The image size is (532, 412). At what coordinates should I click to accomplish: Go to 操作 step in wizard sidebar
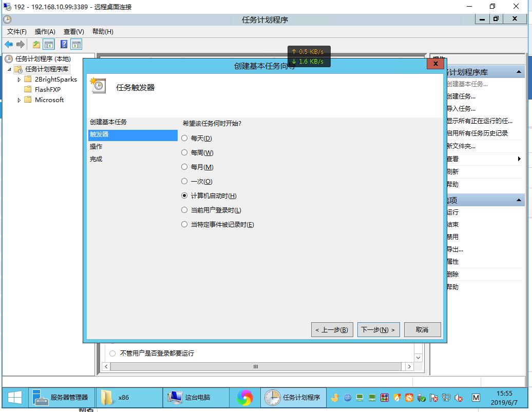(x=96, y=147)
